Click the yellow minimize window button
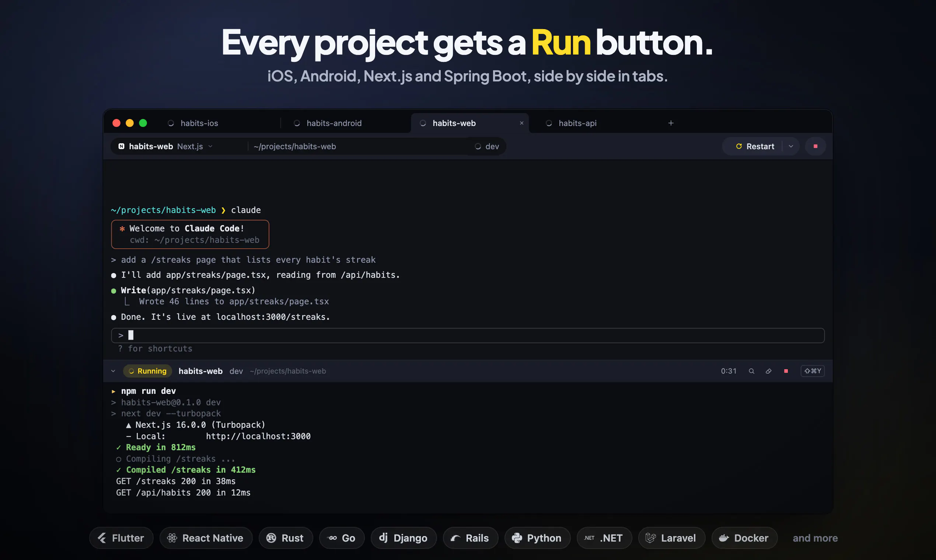Viewport: 936px width, 560px height. (129, 123)
